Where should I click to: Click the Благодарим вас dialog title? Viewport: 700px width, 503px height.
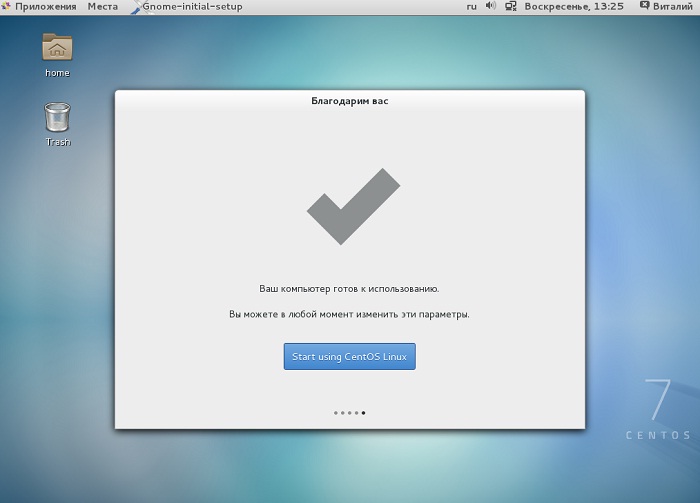point(350,101)
